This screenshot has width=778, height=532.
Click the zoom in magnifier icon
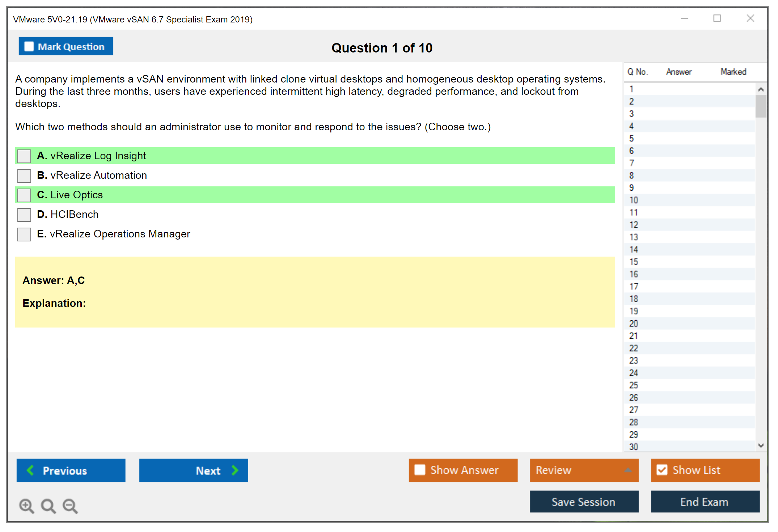point(26,506)
